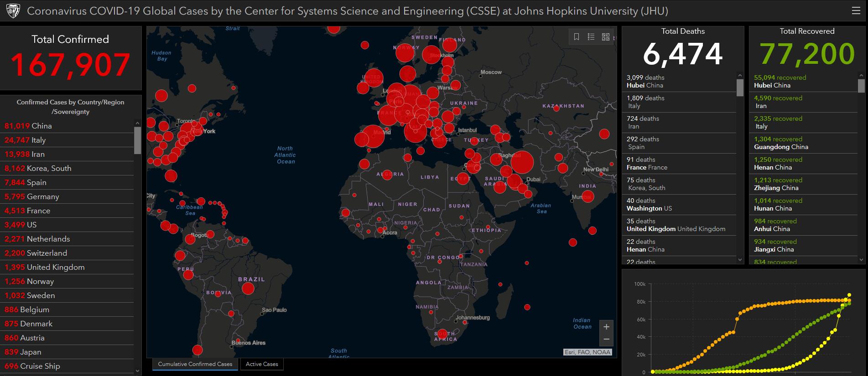This screenshot has height=376, width=868.
Task: Select United Kingdom with 1,395 confirmed cases
Action: [67, 267]
